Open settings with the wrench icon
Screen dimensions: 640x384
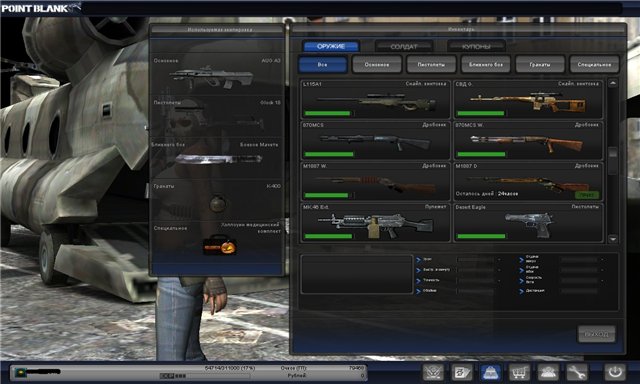(576, 372)
